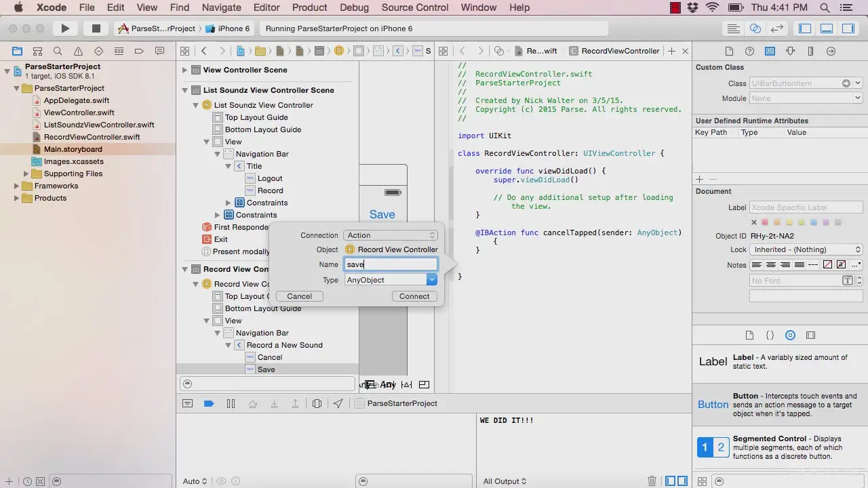Open the Attributes inspector tab
The image size is (868, 488).
790,51
